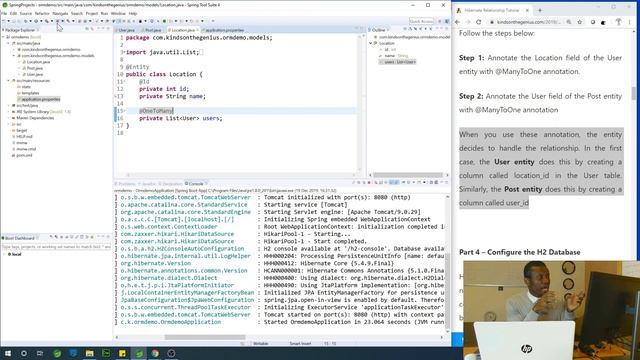Collapse the src/main/resources folder
Image resolution: width=640 pixels, height=360 pixels.
coord(9,81)
